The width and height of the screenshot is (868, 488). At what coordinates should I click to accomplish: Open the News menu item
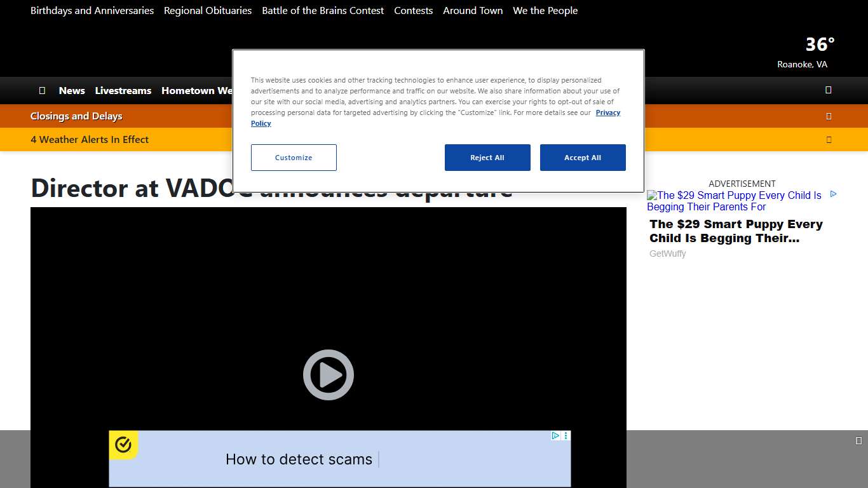pyautogui.click(x=72, y=91)
